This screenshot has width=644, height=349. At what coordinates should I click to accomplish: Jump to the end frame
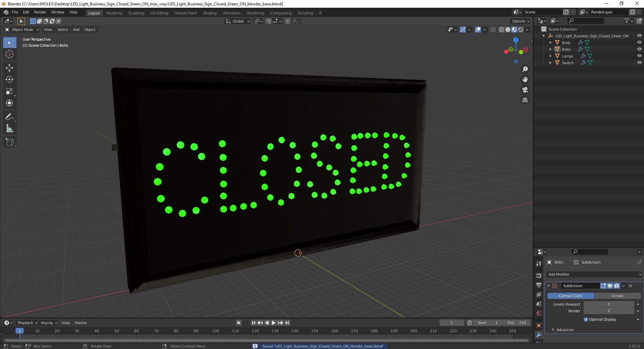coord(287,323)
